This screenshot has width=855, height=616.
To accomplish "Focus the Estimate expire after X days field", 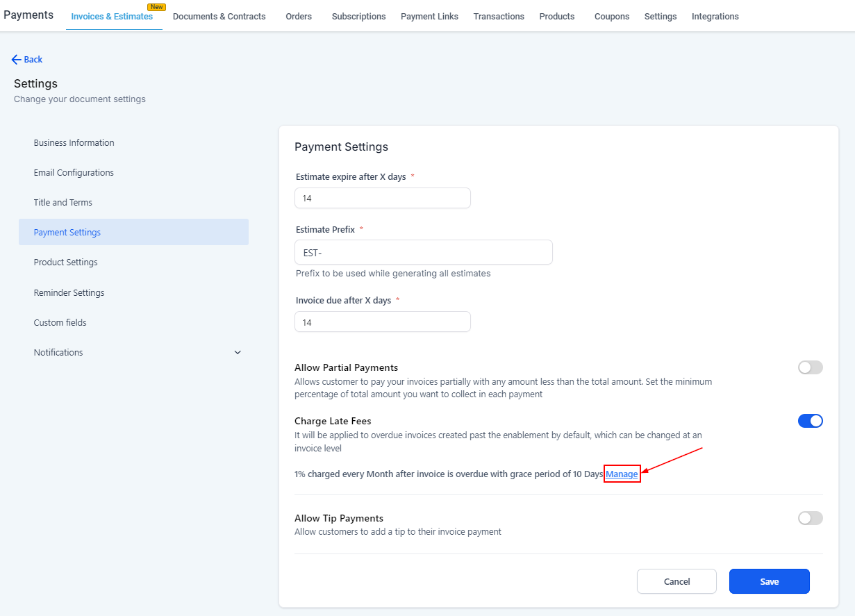I will [382, 199].
